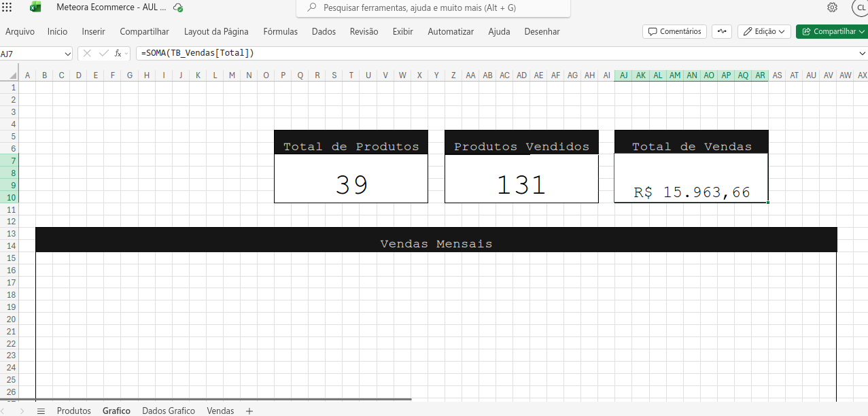Open the Dados Grafico sheet tab
This screenshot has width=868, height=416.
click(x=168, y=411)
